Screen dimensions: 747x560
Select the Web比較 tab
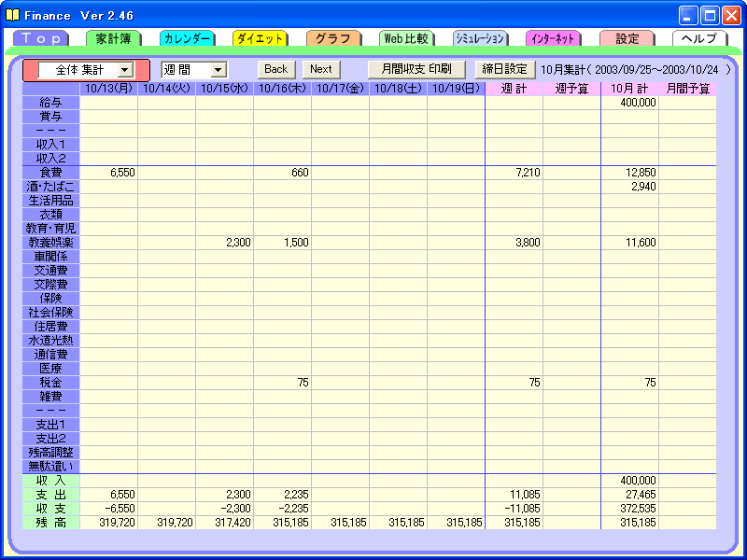click(x=407, y=38)
